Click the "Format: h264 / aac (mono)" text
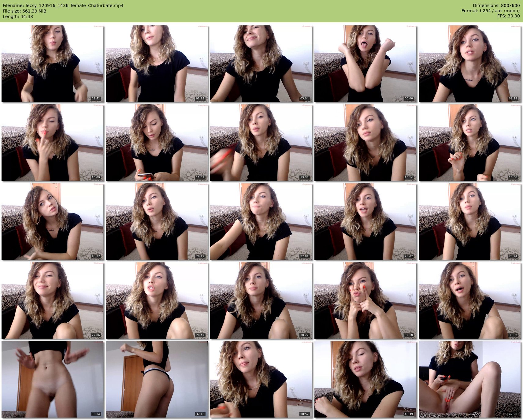Screen dimensions: 523x420 pyautogui.click(x=491, y=11)
